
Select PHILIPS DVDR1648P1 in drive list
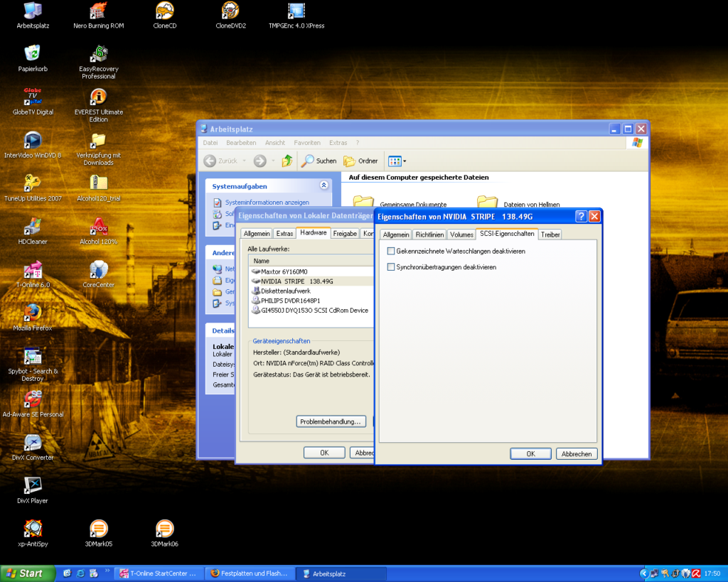pyautogui.click(x=312, y=301)
